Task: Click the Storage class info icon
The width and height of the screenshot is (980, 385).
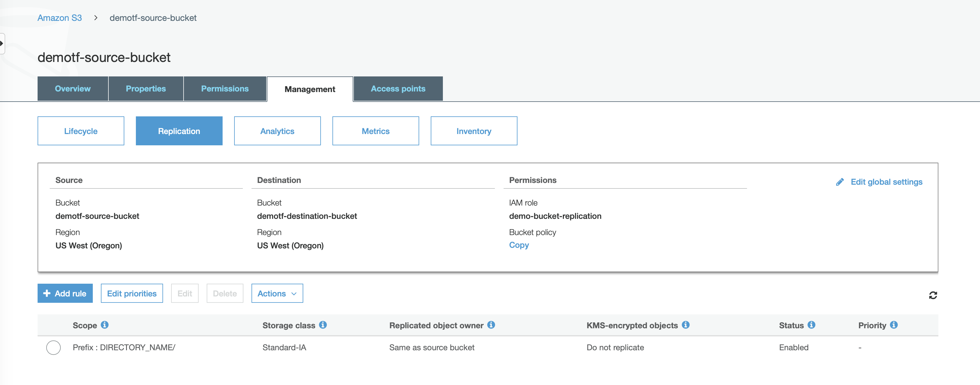Action: tap(323, 325)
